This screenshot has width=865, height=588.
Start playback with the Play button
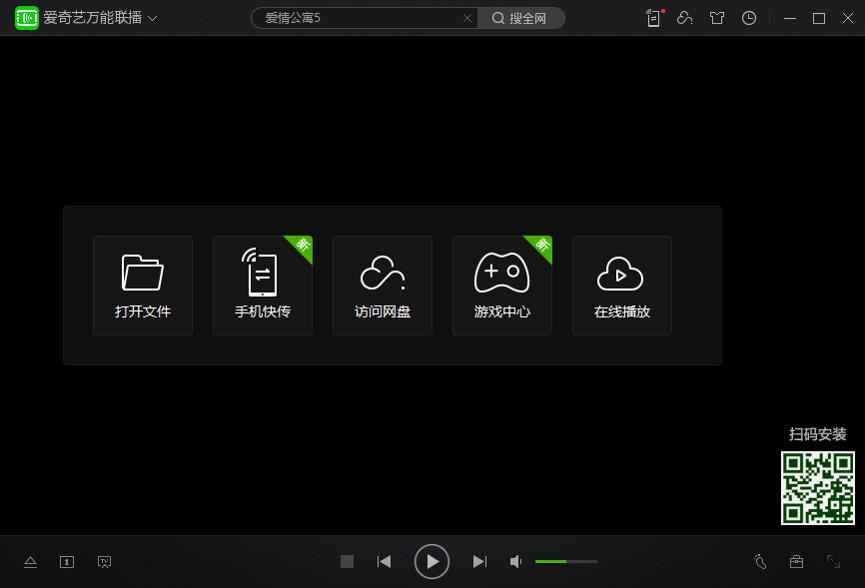click(x=432, y=562)
